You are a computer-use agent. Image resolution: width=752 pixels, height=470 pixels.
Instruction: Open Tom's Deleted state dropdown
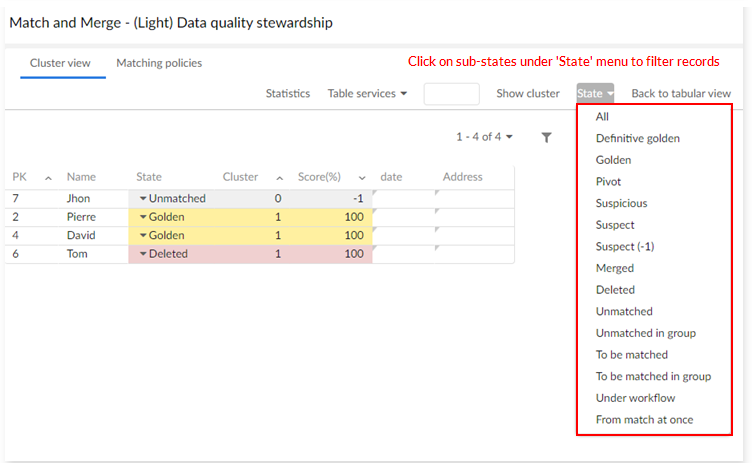(x=143, y=254)
